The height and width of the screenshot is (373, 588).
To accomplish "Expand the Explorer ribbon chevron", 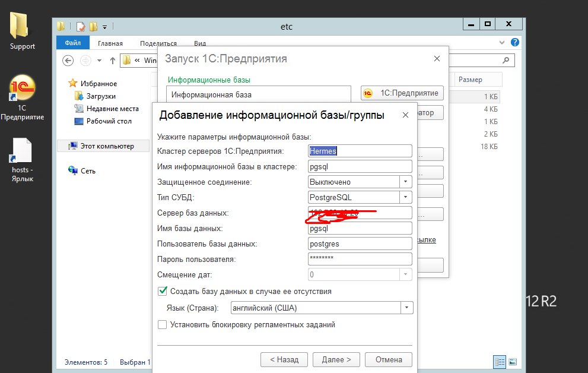I will tap(502, 42).
